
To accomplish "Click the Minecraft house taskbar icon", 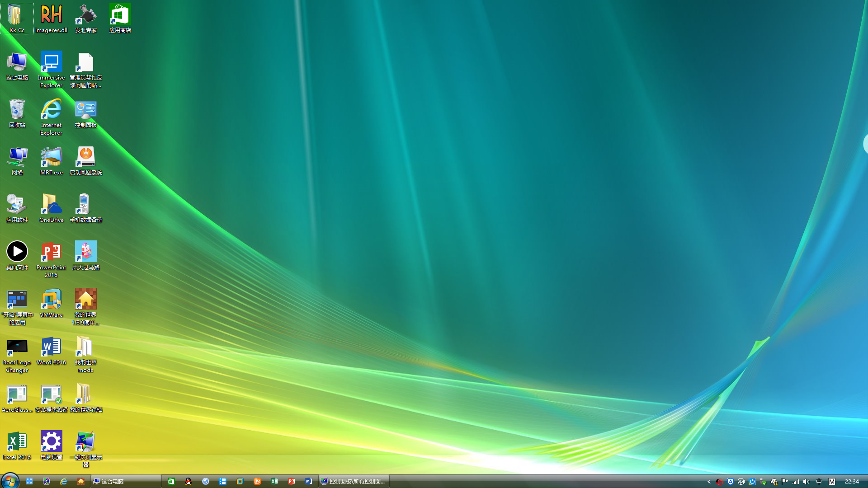I will tap(81, 482).
